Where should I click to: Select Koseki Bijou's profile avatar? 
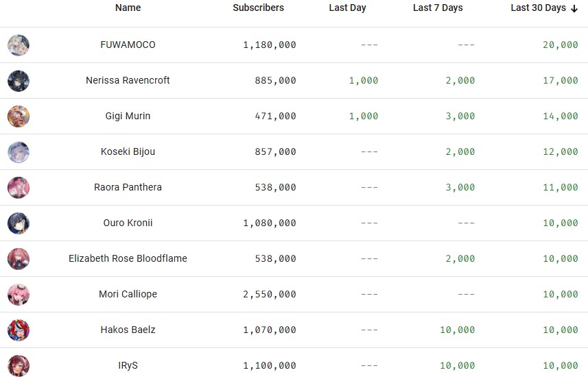pyautogui.click(x=19, y=152)
